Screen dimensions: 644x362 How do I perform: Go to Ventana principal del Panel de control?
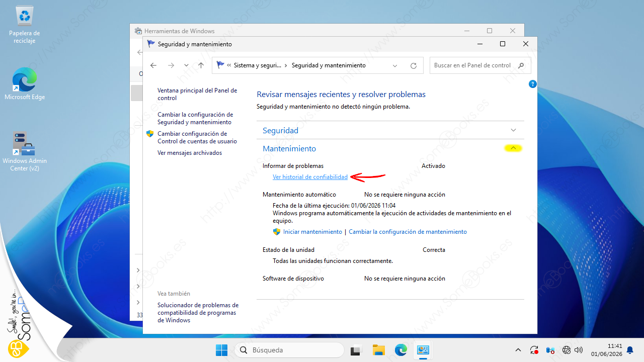click(197, 95)
